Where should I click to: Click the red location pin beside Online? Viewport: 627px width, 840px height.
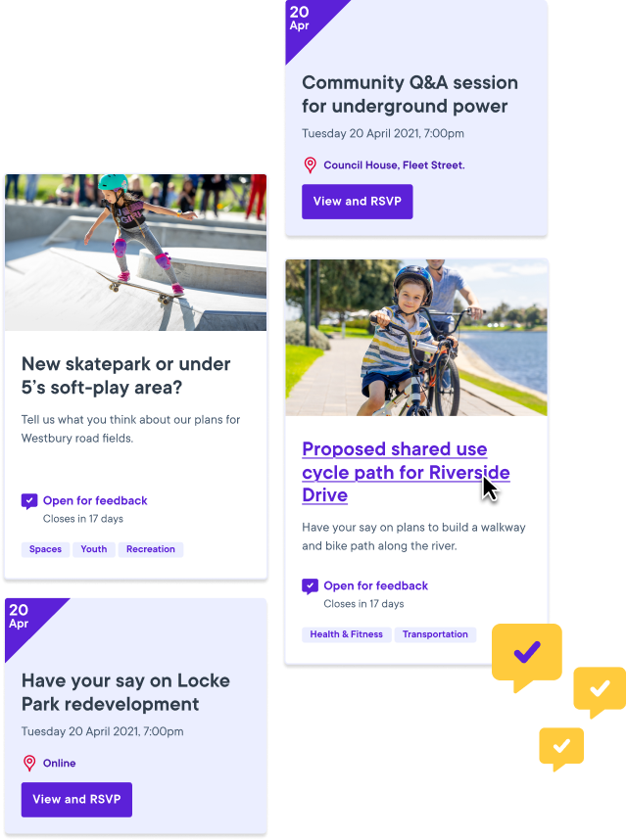pos(29,763)
